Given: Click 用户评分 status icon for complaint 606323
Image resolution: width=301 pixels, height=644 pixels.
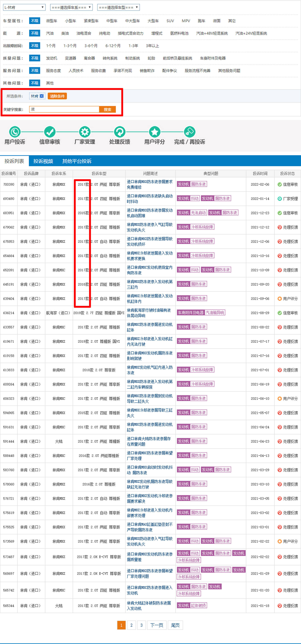Looking at the screenshot, I should point(280,399).
